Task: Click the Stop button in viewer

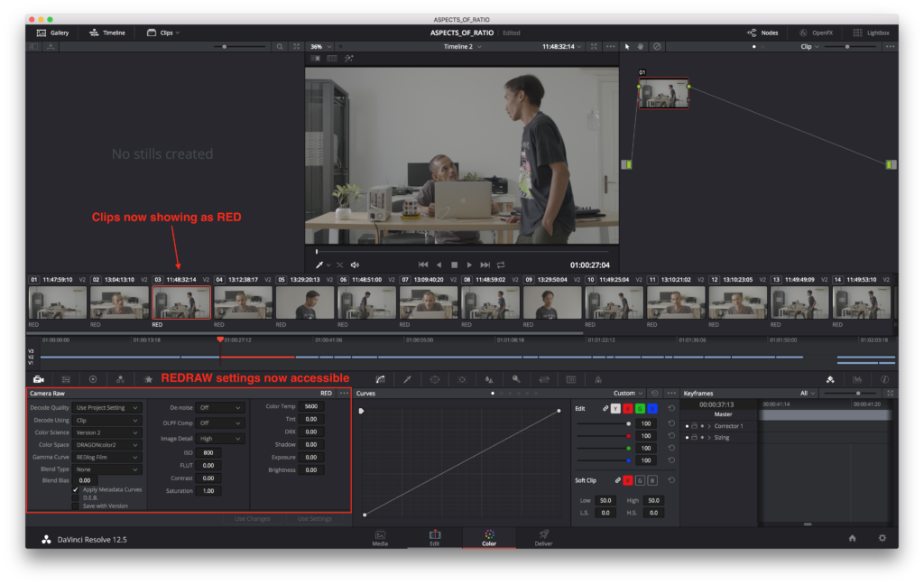Action: (455, 265)
